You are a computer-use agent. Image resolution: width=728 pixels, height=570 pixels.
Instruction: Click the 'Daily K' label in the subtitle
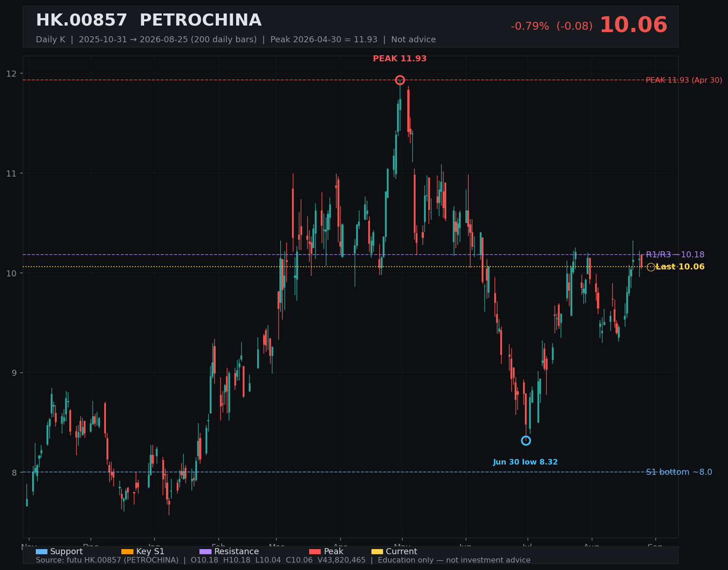point(51,39)
